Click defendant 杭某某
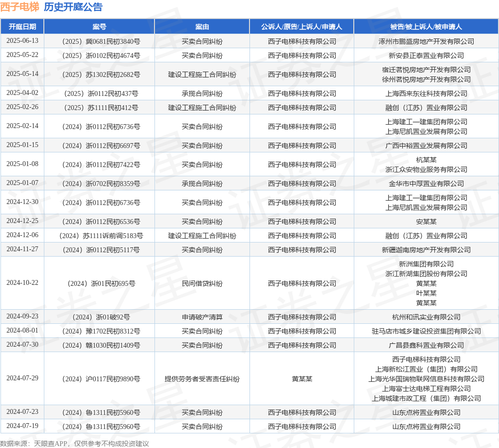This screenshot has height=448, width=499. coord(426,160)
